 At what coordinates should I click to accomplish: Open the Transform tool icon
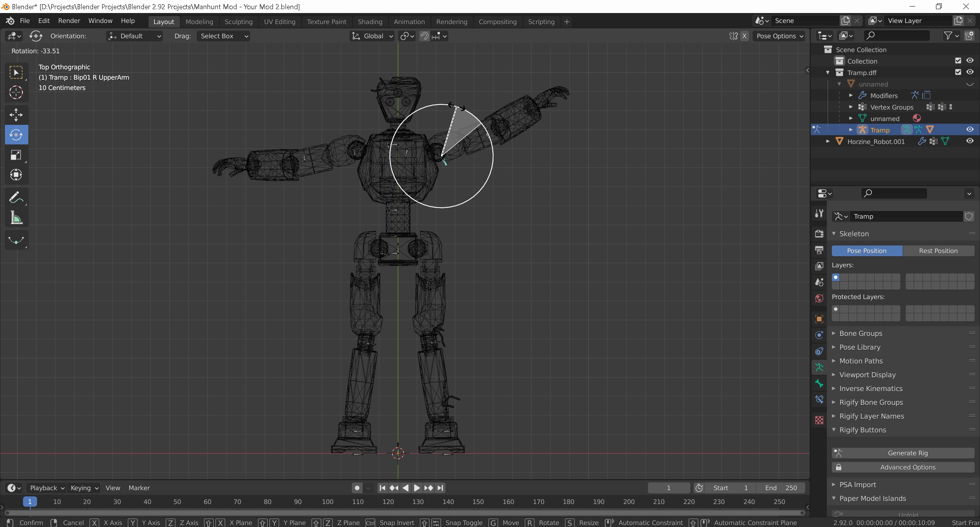pos(16,175)
